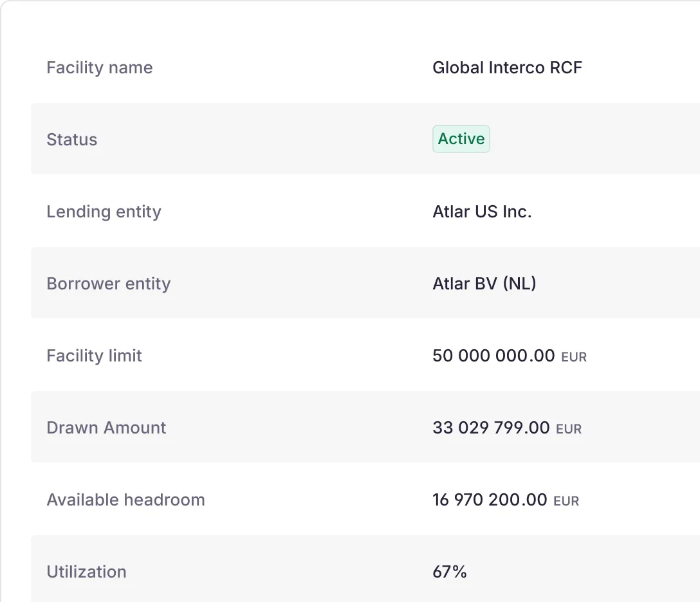Click the Global Interco RCF facility name
700x602 pixels.
pos(507,68)
